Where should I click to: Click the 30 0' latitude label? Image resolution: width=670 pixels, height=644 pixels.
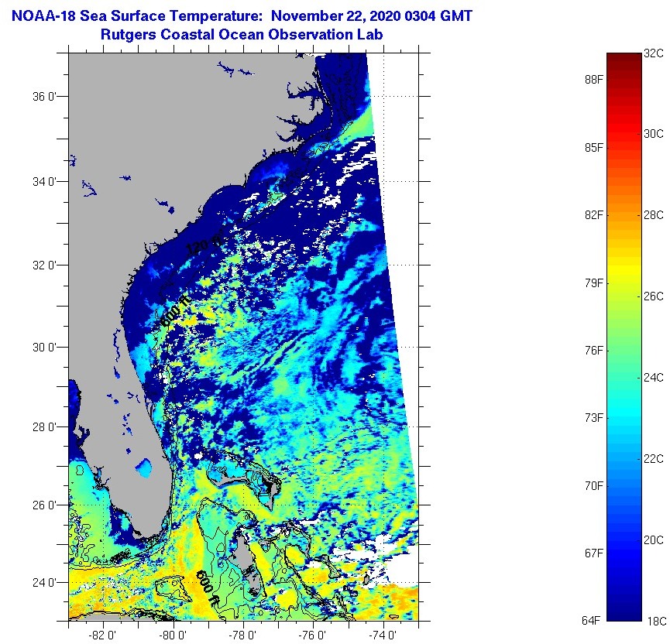(x=44, y=348)
